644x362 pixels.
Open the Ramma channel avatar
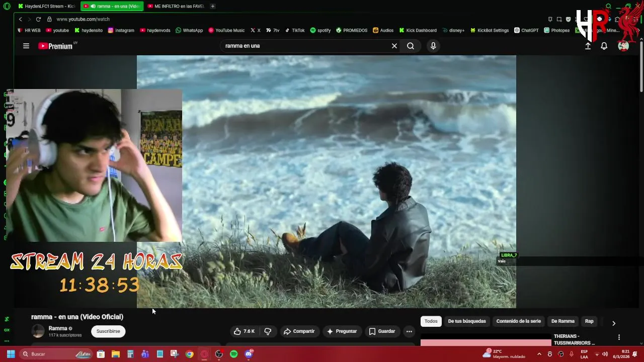(38, 331)
